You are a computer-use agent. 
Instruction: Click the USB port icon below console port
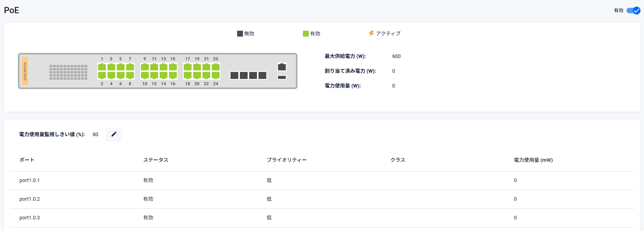coord(282,77)
